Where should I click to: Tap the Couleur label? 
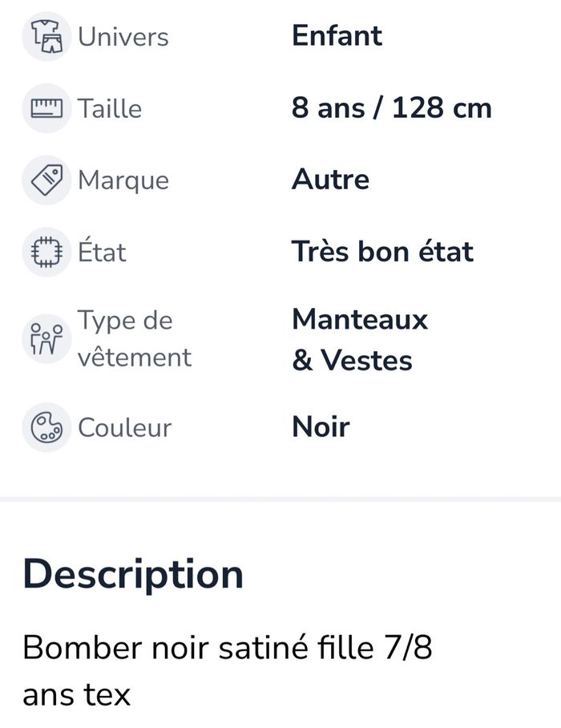pyautogui.click(x=124, y=427)
